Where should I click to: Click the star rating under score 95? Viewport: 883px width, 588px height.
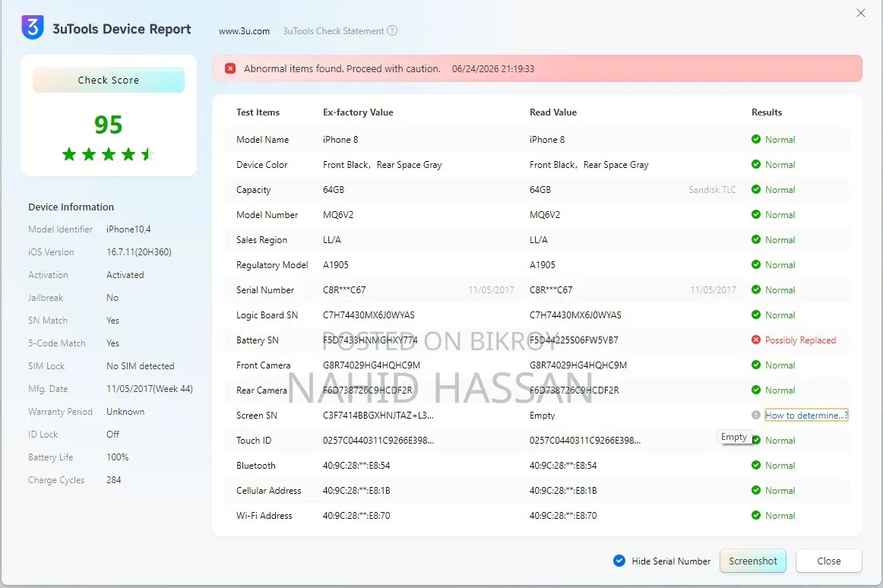point(108,153)
